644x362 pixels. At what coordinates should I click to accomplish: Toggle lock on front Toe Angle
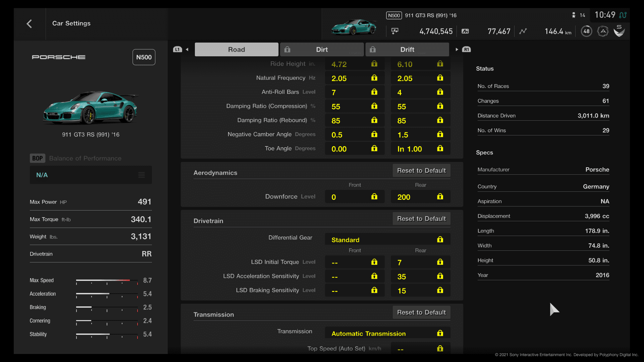tap(374, 148)
